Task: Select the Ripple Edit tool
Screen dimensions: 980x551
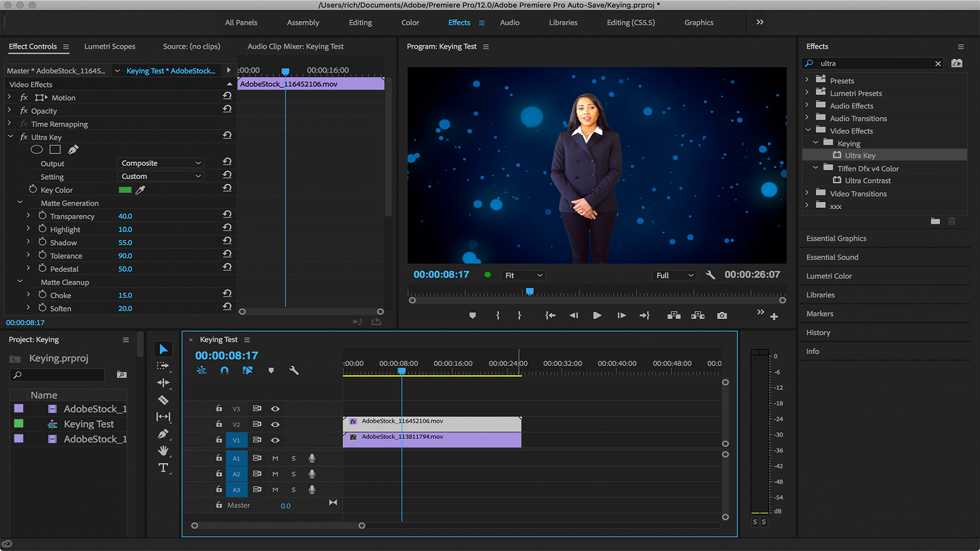Action: [163, 383]
